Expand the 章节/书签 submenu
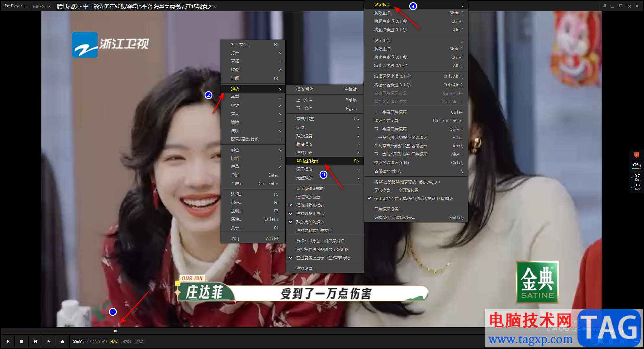 tap(325, 119)
